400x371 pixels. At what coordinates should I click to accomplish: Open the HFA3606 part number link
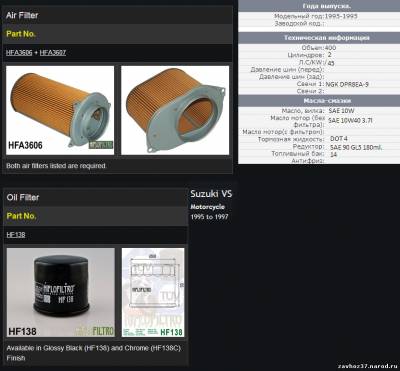coord(19,53)
